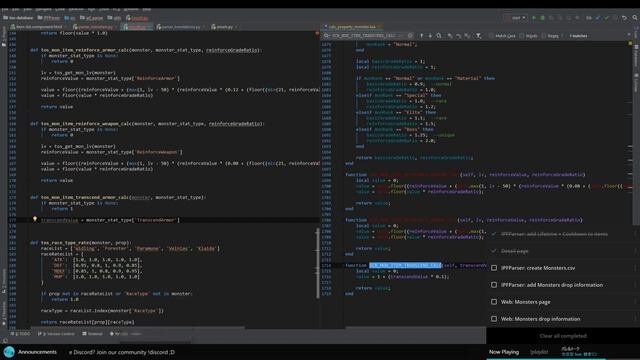Viewport: 640px width, 360px height.
Task: Open the find filter funnel icon
Action: (478, 36)
